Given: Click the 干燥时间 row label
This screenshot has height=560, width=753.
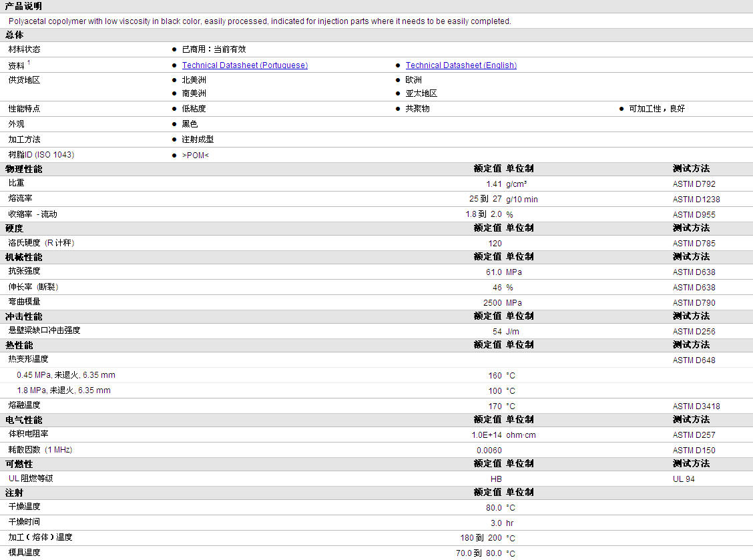Looking at the screenshot, I should pos(25,522).
